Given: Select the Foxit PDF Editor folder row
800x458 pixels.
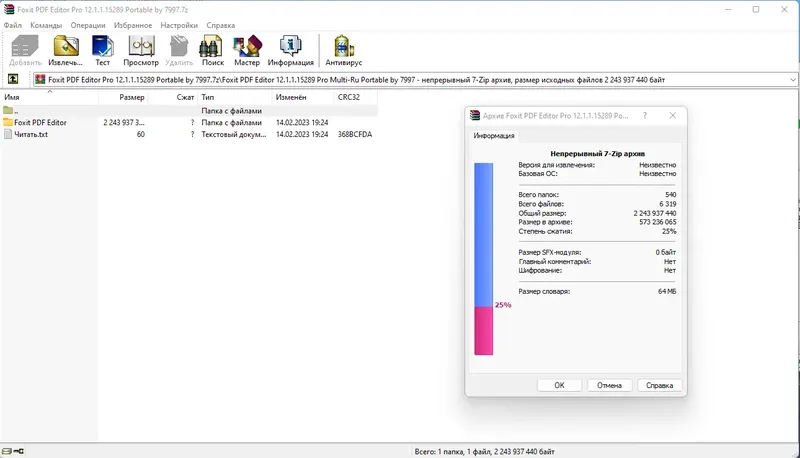Looking at the screenshot, I should [x=189, y=122].
